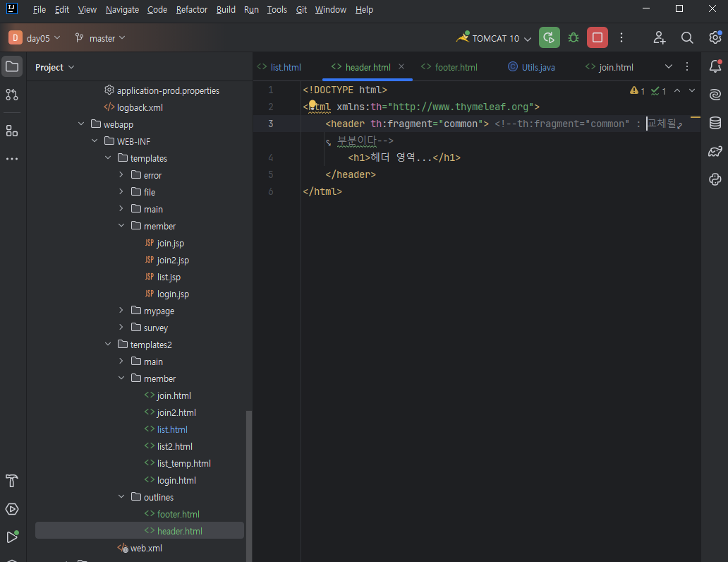This screenshot has height=562, width=728.
Task: Switch to the list.html editor tab
Action: click(279, 67)
